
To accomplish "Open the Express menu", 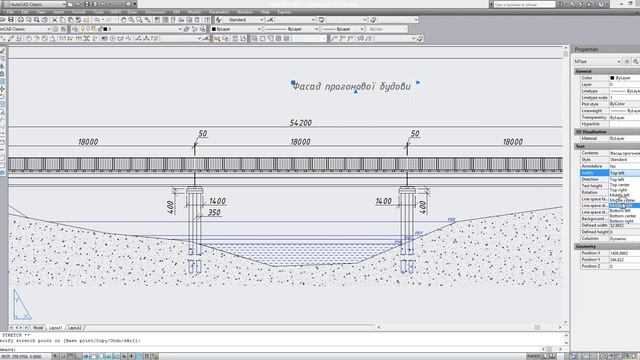I will point(284,12).
